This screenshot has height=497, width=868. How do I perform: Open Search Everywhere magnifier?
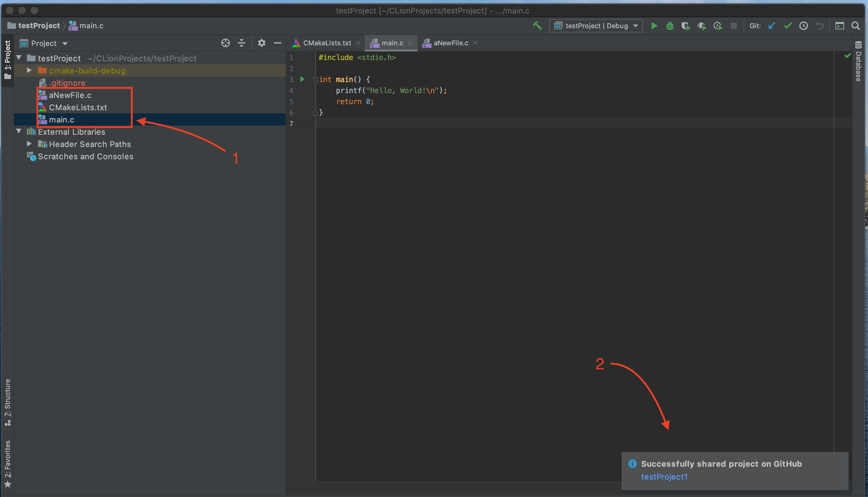(x=856, y=26)
